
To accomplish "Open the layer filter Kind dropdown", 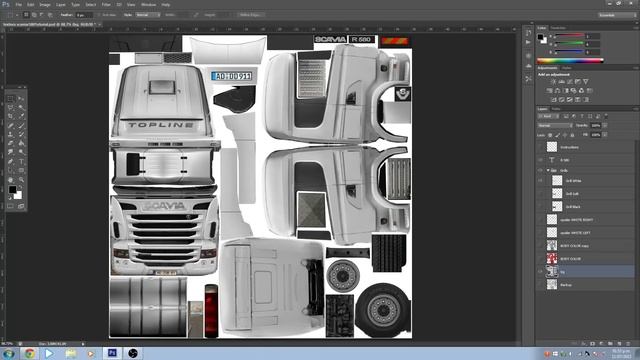I will [548, 116].
